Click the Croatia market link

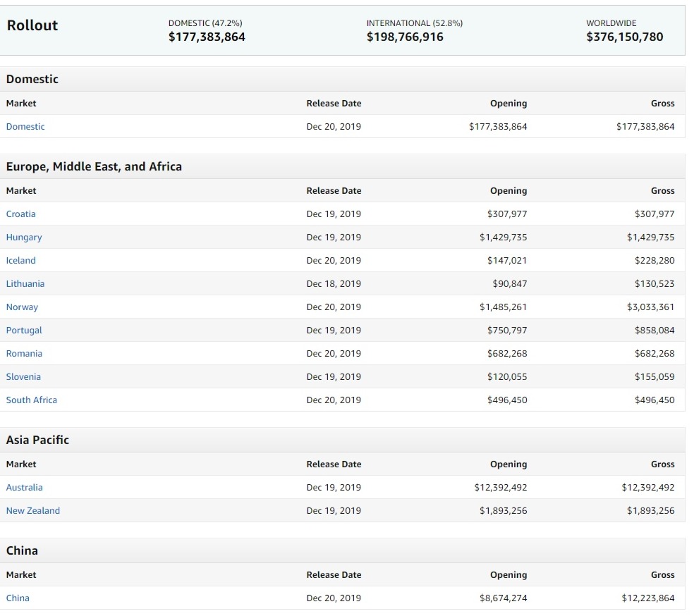pyautogui.click(x=21, y=214)
